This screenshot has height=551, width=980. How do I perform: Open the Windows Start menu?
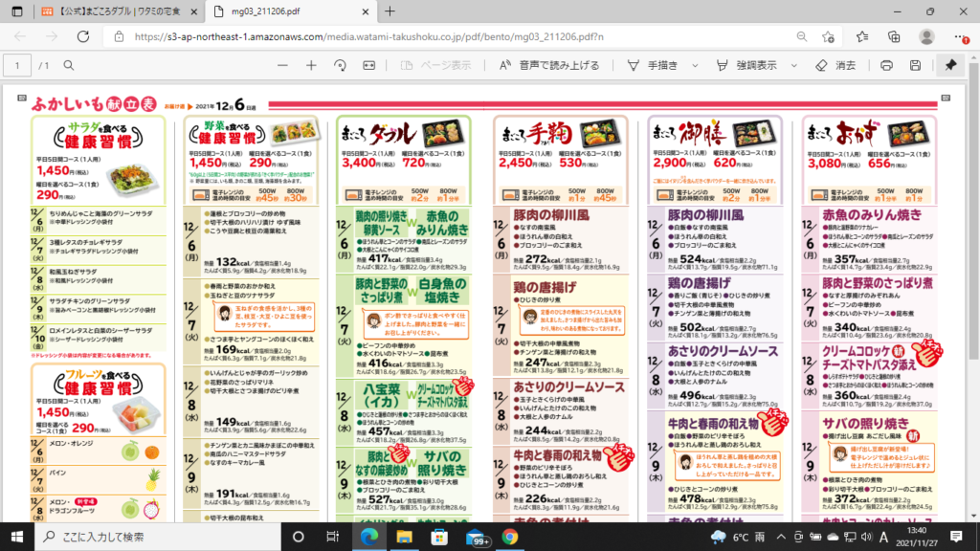17,537
